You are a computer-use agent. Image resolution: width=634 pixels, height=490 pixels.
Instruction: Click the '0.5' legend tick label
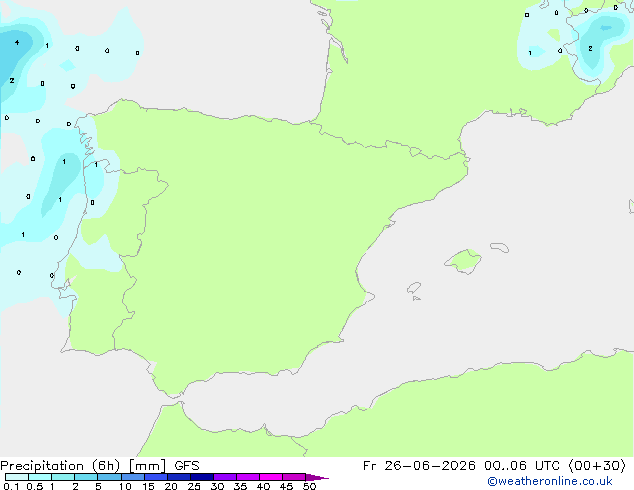(x=34, y=486)
